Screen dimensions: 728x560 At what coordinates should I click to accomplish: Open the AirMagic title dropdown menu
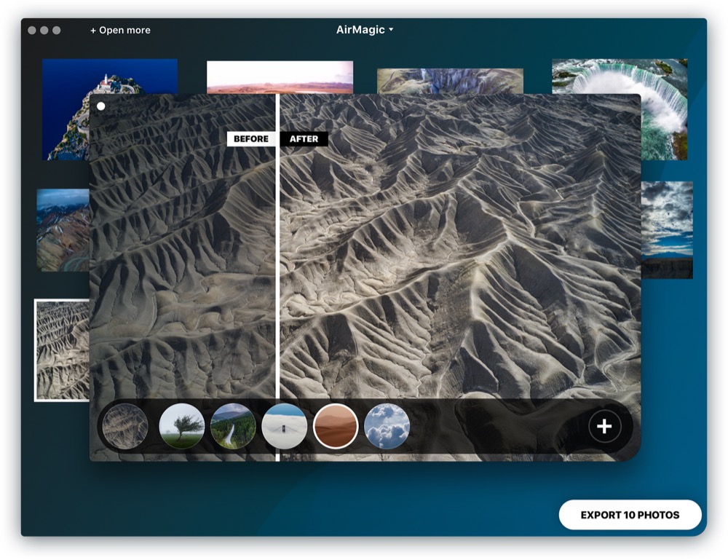click(364, 30)
